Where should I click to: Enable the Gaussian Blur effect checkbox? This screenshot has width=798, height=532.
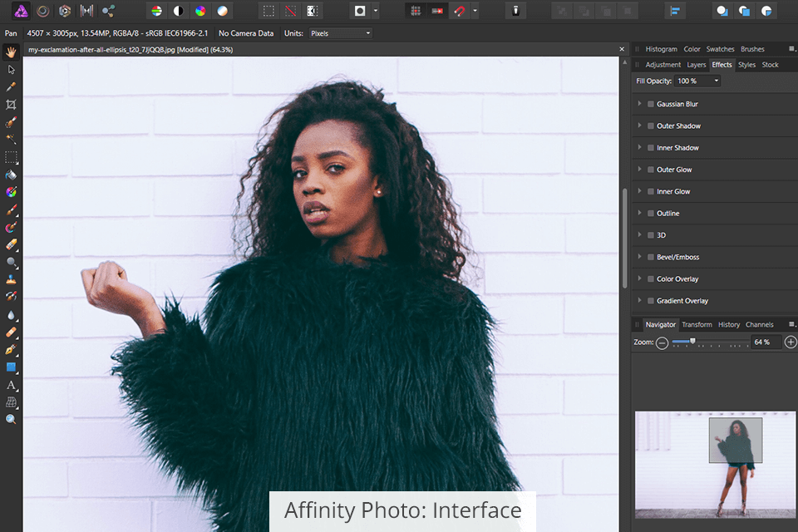pyautogui.click(x=651, y=104)
